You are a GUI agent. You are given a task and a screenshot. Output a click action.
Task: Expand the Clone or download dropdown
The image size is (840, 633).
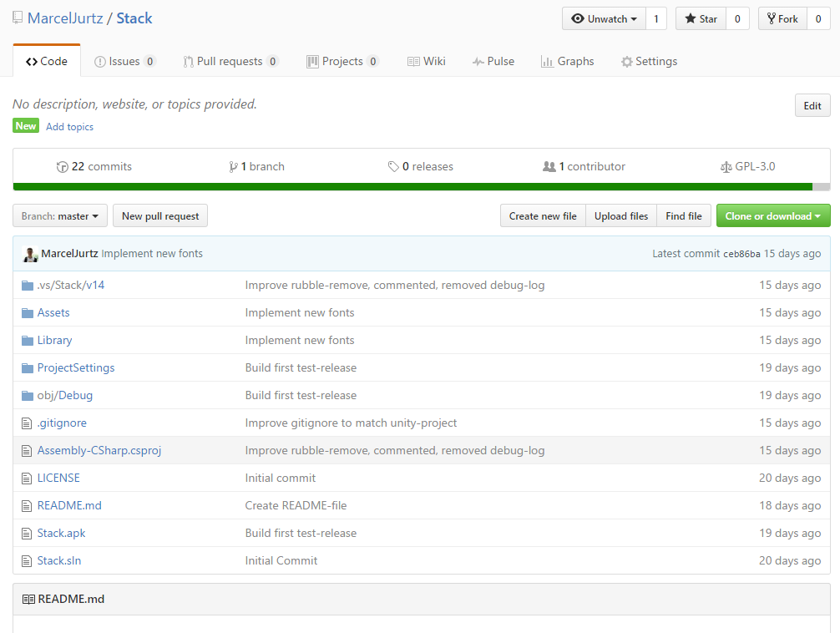(x=773, y=216)
